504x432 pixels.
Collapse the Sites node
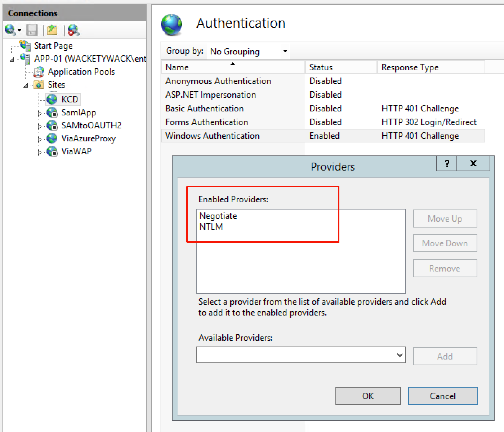tap(26, 86)
